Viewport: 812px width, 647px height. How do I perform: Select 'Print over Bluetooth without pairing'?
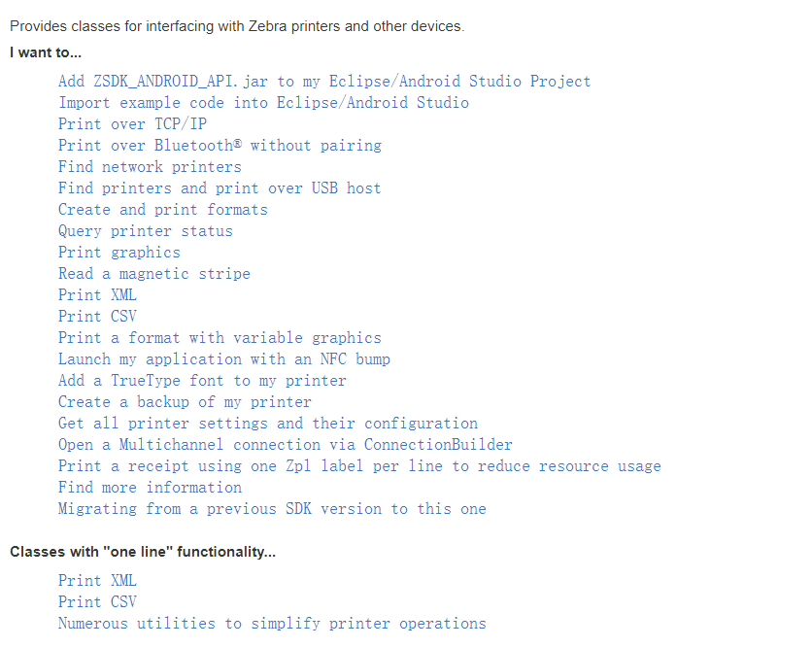pos(220,146)
